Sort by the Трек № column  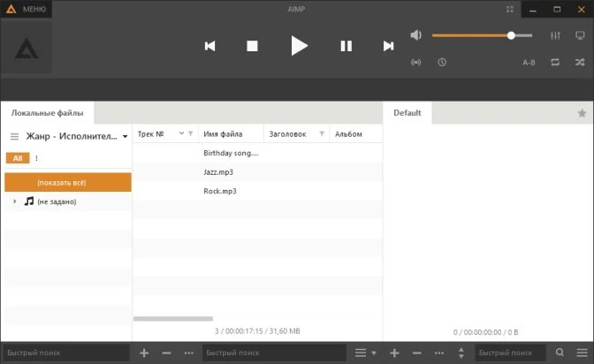tap(151, 134)
